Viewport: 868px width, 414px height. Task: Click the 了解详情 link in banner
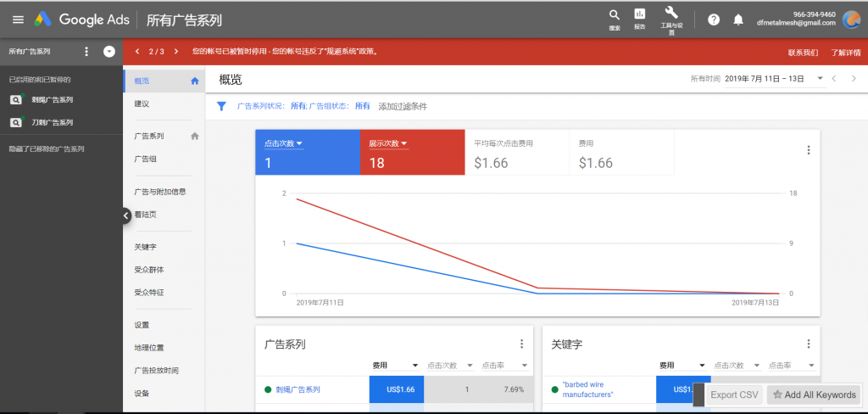click(848, 52)
